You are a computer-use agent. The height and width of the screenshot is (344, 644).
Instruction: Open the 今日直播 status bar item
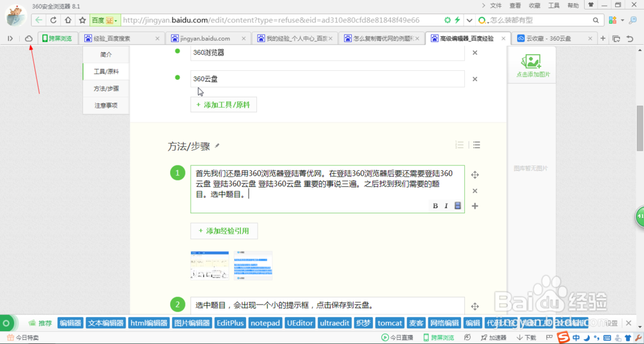pyautogui.click(x=397, y=338)
